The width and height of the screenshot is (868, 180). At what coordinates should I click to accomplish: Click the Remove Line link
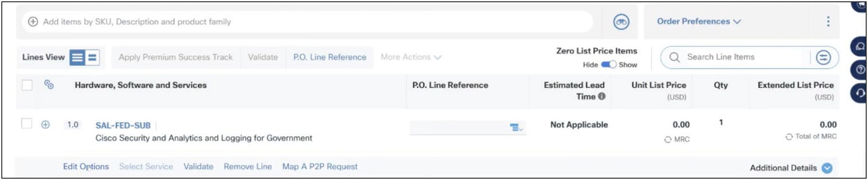248,167
